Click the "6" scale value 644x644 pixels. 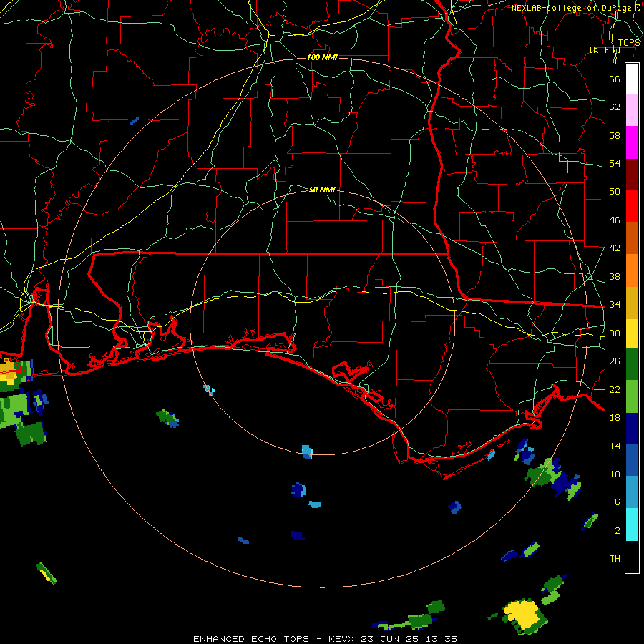[x=618, y=502]
